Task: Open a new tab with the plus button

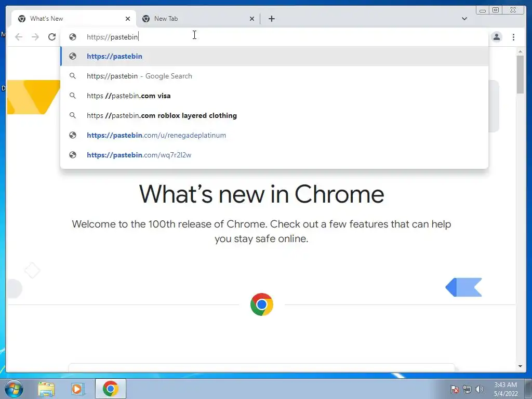Action: point(271,19)
